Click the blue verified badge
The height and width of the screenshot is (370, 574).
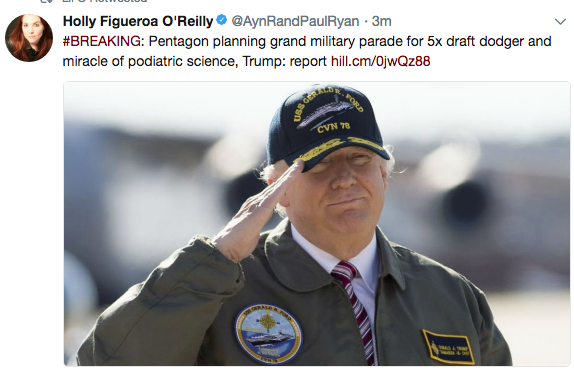pyautogui.click(x=222, y=20)
